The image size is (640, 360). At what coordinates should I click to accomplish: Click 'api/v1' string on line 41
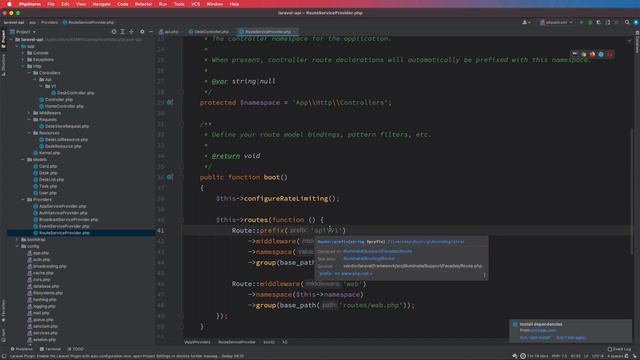[326, 231]
